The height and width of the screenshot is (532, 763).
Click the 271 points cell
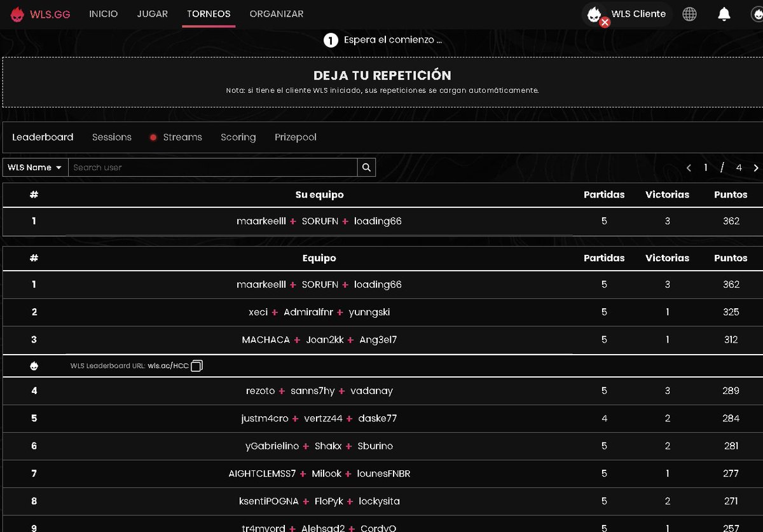click(x=731, y=501)
